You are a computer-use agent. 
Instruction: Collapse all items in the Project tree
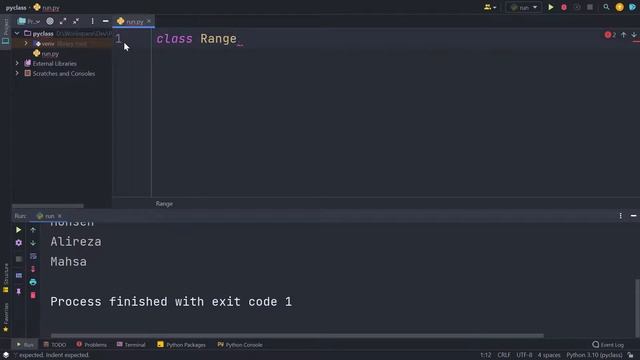click(76, 21)
